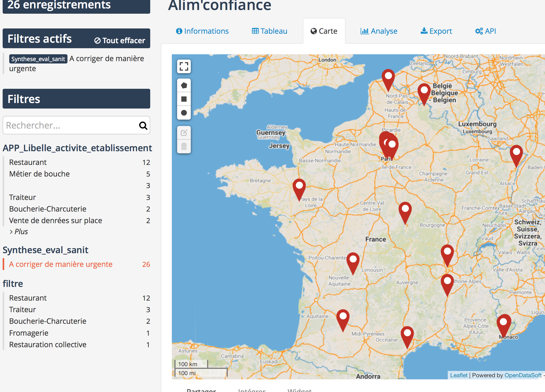The image size is (545, 392).
Task: Click Tout effacer to clear filters
Action: [120, 41]
